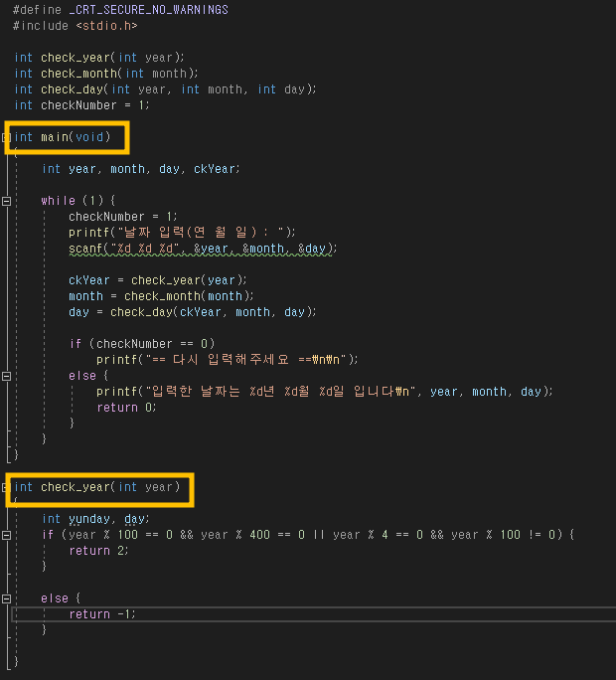Click the check_day prototype declaration
616x680 pixels.
(x=165, y=89)
